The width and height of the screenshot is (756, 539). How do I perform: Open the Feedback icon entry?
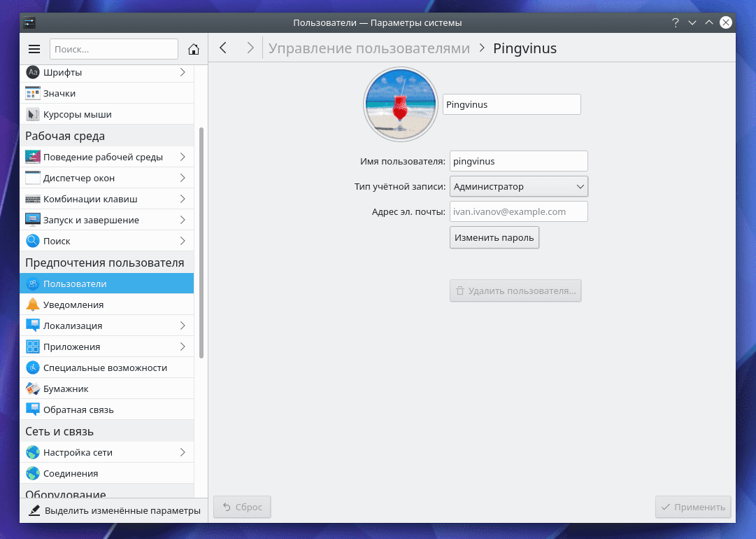coord(33,409)
